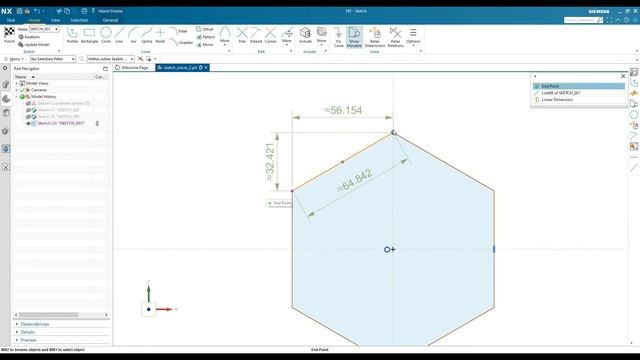Screen dimensions: 640x360
Task: Expand the Model Views tree node
Action: pos(17,83)
